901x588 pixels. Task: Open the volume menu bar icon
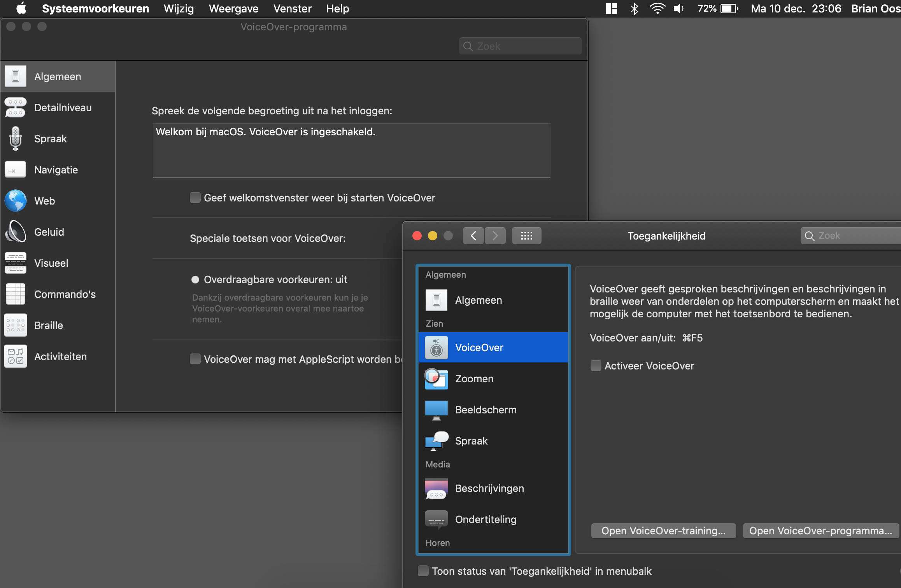[x=678, y=9]
